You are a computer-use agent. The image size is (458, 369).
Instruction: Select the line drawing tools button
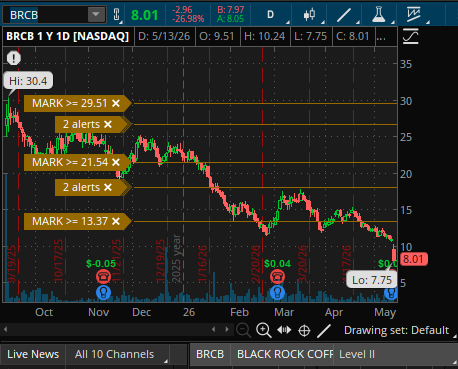pos(344,15)
